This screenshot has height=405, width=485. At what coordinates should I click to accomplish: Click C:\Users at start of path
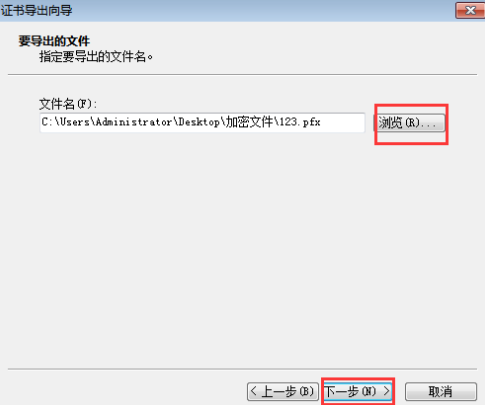click(66, 122)
